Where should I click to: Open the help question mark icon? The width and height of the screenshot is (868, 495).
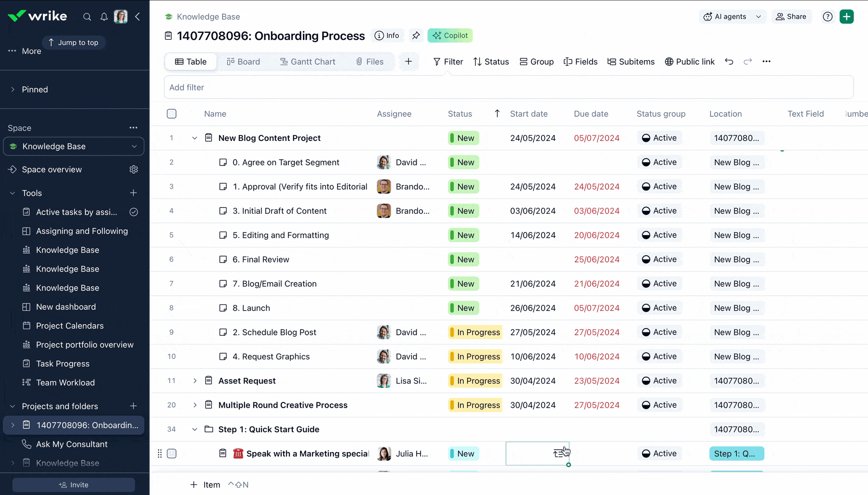827,17
